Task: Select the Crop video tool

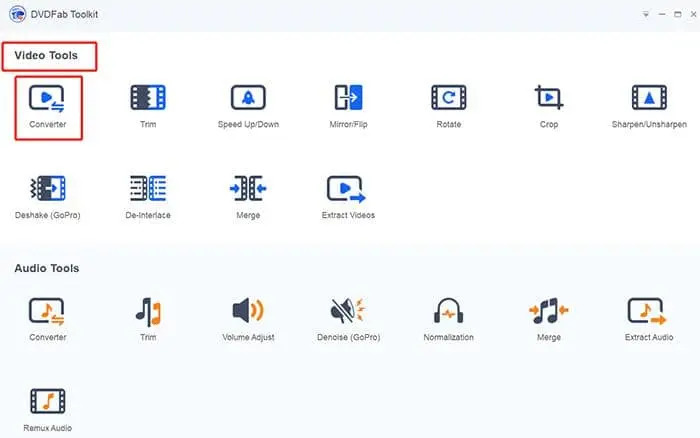Action: (x=548, y=98)
